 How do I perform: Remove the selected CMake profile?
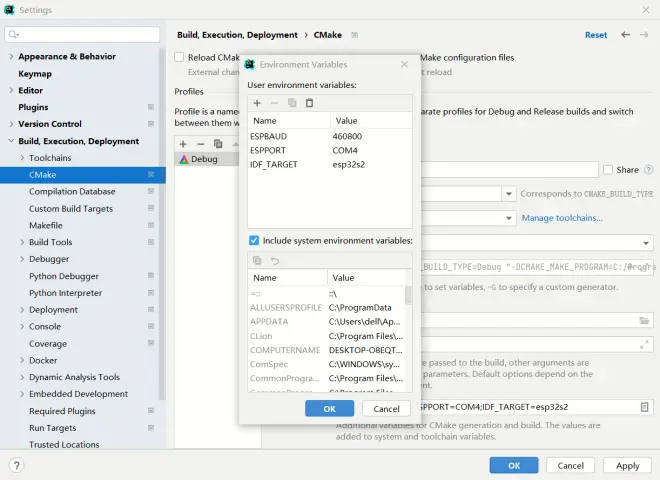[201, 144]
